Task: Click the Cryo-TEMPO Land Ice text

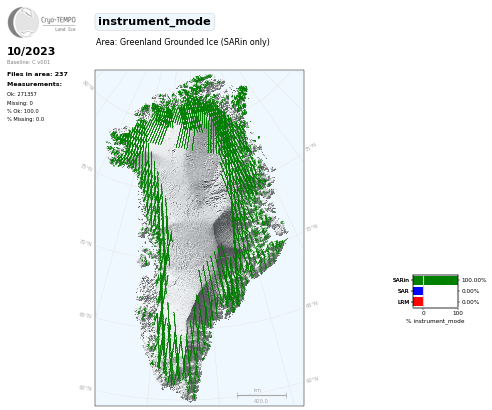Action: point(58,24)
